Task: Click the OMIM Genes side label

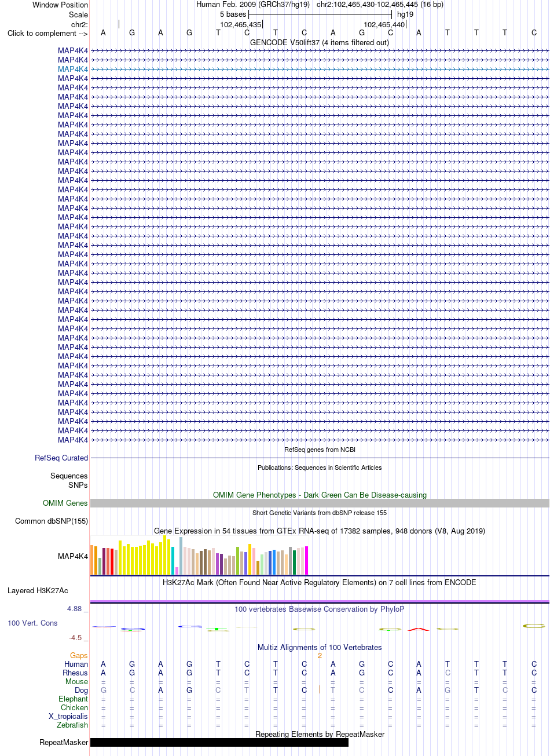Action: [65, 503]
